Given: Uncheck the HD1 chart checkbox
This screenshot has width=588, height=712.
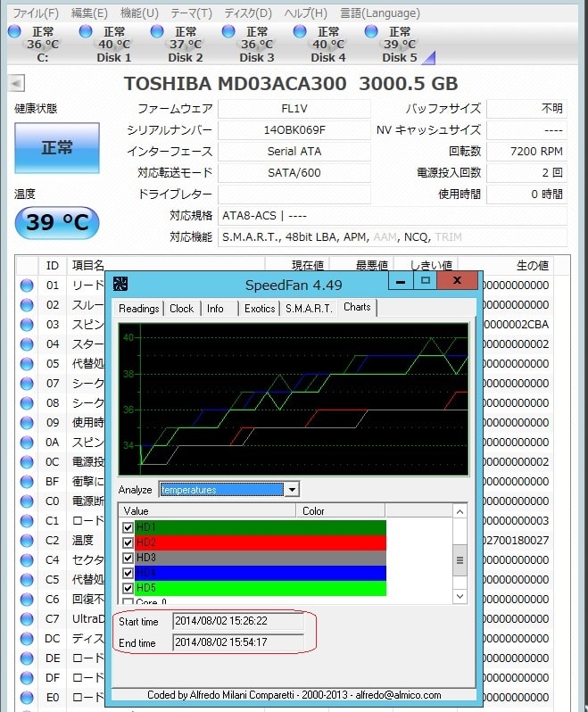Looking at the screenshot, I should point(128,527).
